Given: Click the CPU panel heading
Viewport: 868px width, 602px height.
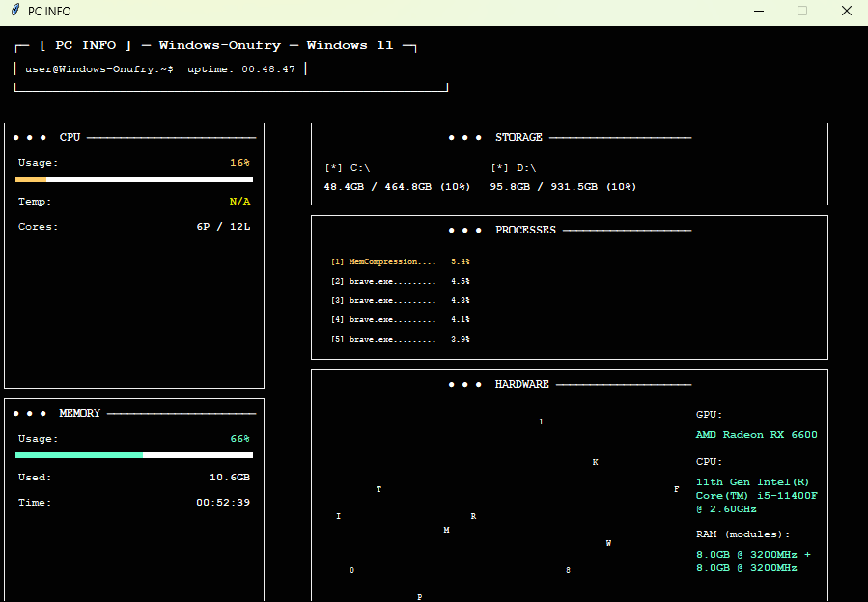Looking at the screenshot, I should [70, 137].
